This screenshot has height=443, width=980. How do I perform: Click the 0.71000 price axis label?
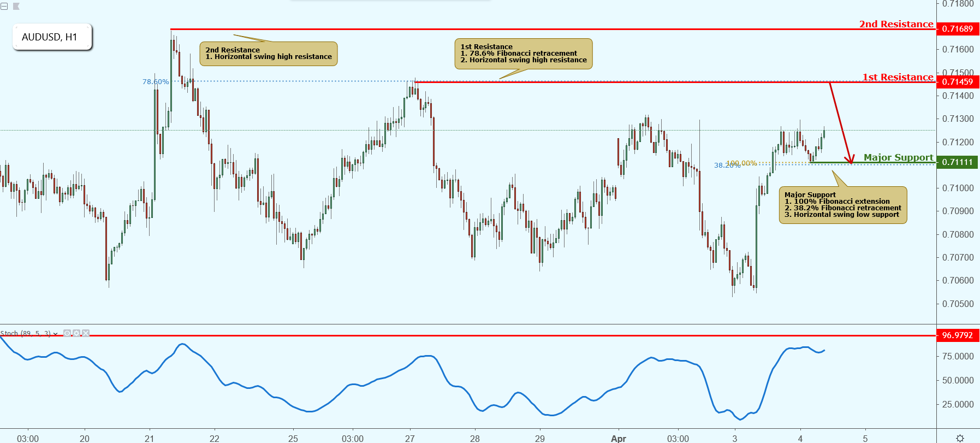click(x=958, y=188)
